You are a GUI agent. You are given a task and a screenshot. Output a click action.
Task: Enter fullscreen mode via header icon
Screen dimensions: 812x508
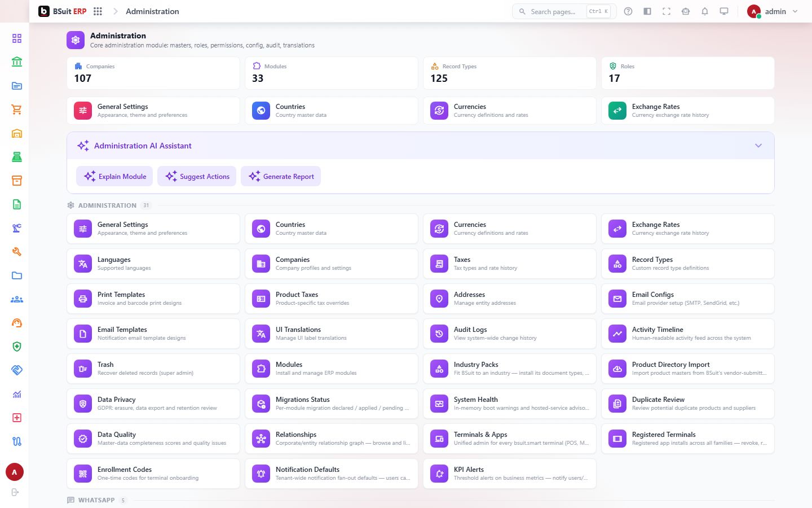667,11
